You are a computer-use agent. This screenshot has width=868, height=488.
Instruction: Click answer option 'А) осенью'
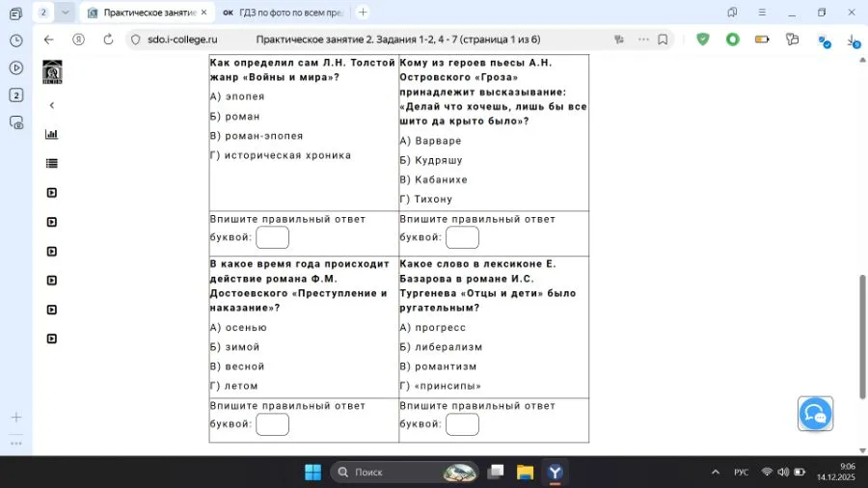point(238,328)
